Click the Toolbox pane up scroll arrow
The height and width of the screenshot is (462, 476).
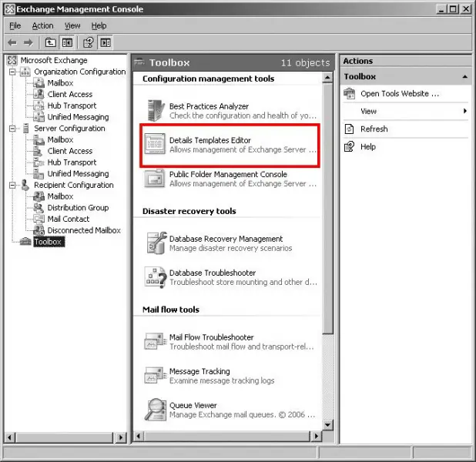[327, 78]
